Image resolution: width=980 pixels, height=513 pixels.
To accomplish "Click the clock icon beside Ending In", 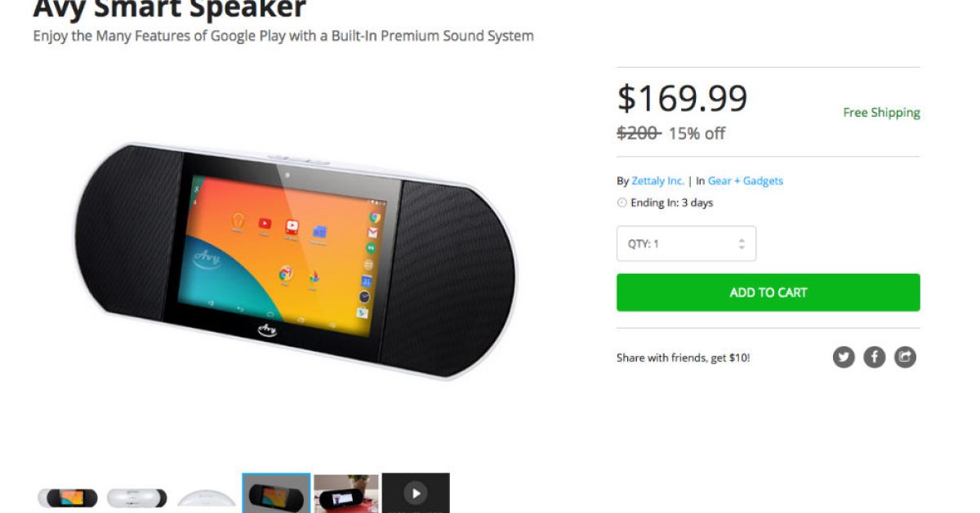I will pyautogui.click(x=622, y=203).
